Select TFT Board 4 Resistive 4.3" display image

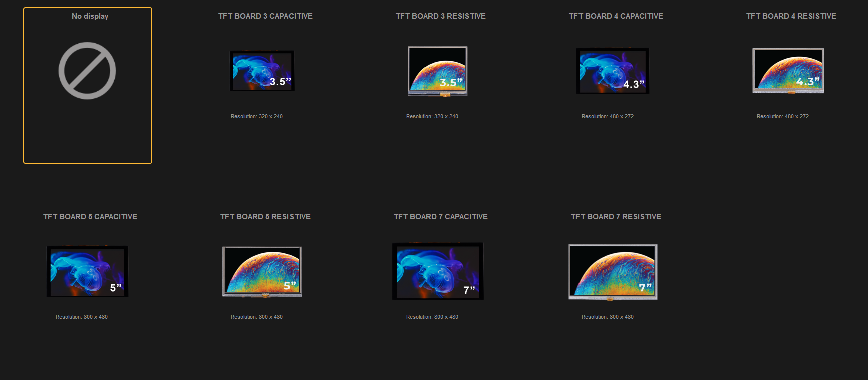point(788,71)
